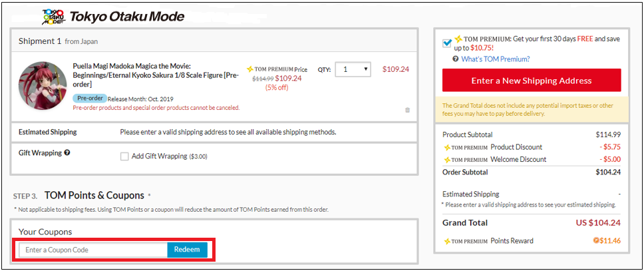
Task: Click the Tokyo Otaku Mode logo
Action: (113, 17)
